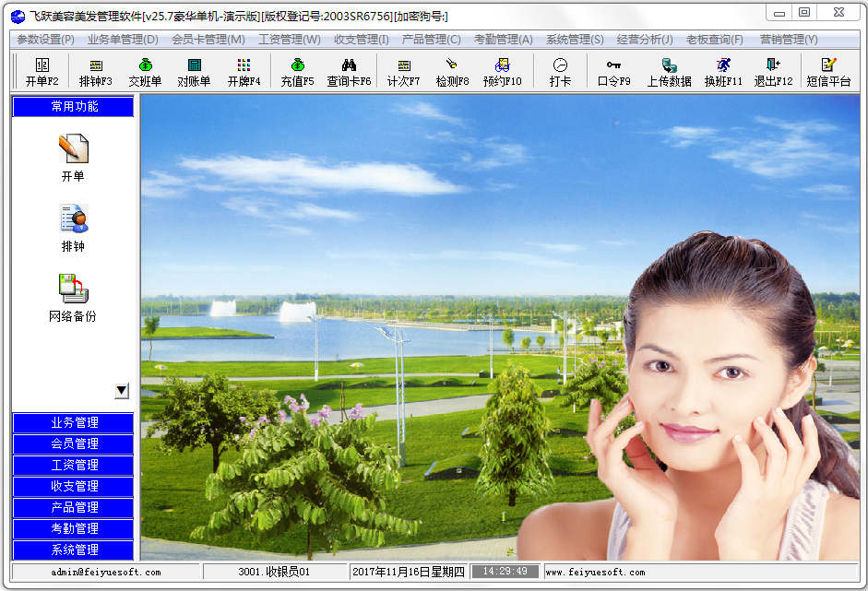Open the 排钟 sidebar icon

73,228
